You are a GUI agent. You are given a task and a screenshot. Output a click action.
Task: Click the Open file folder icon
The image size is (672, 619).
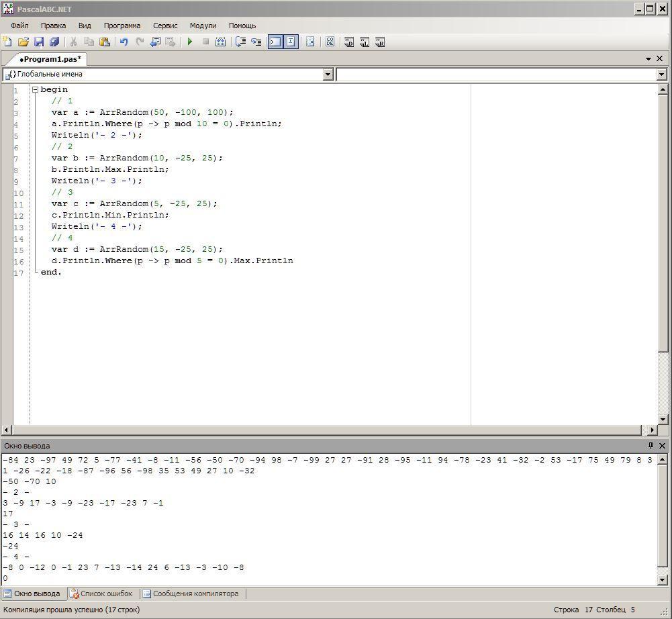(x=23, y=42)
